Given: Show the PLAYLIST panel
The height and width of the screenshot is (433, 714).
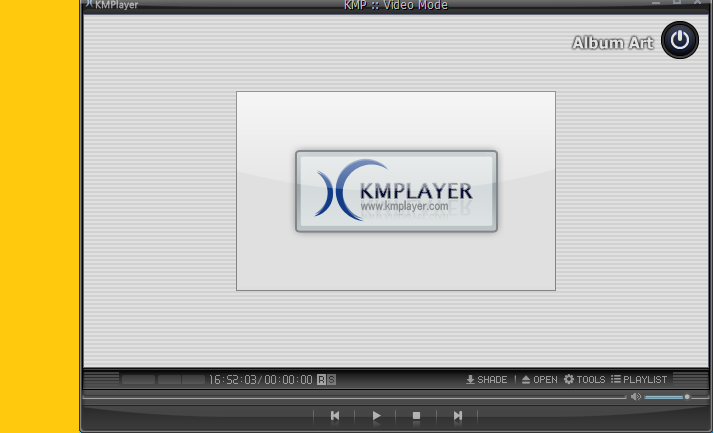Looking at the screenshot, I should coord(639,379).
